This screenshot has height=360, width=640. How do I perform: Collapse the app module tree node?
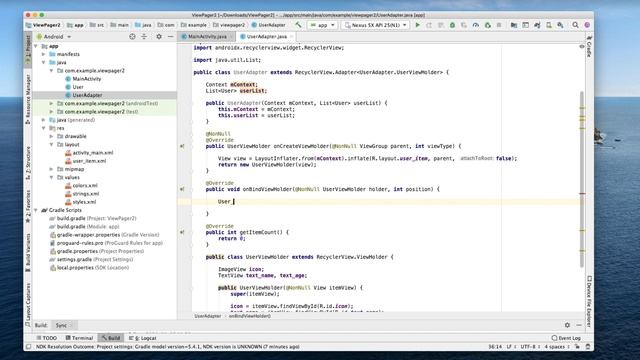click(36, 46)
